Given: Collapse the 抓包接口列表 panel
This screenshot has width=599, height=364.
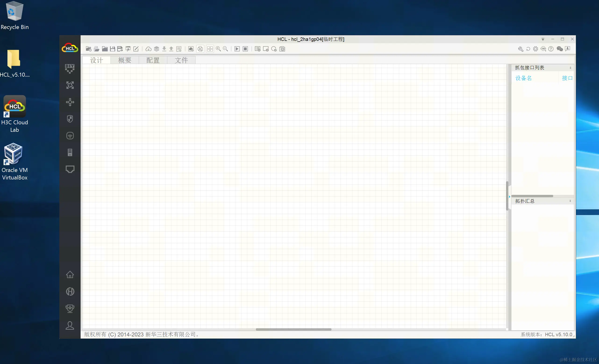Looking at the screenshot, I should click(570, 68).
